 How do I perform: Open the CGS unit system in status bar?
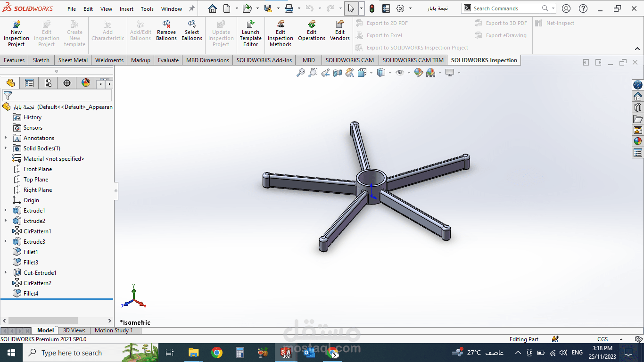tap(603, 339)
